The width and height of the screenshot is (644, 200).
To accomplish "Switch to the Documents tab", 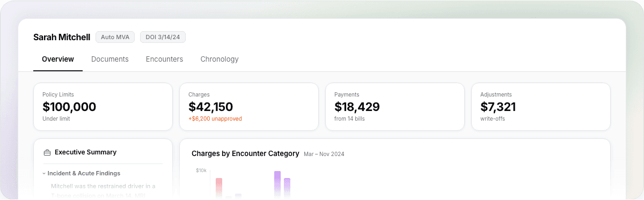I will coord(110,59).
